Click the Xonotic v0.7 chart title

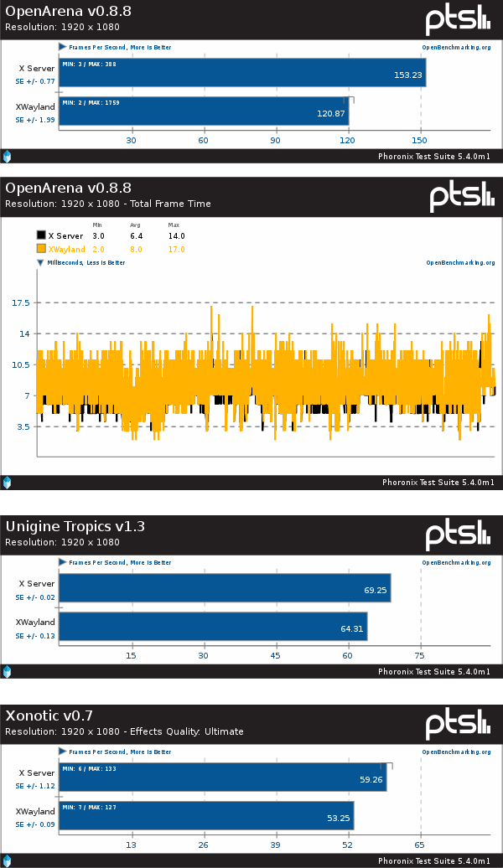coord(49,716)
